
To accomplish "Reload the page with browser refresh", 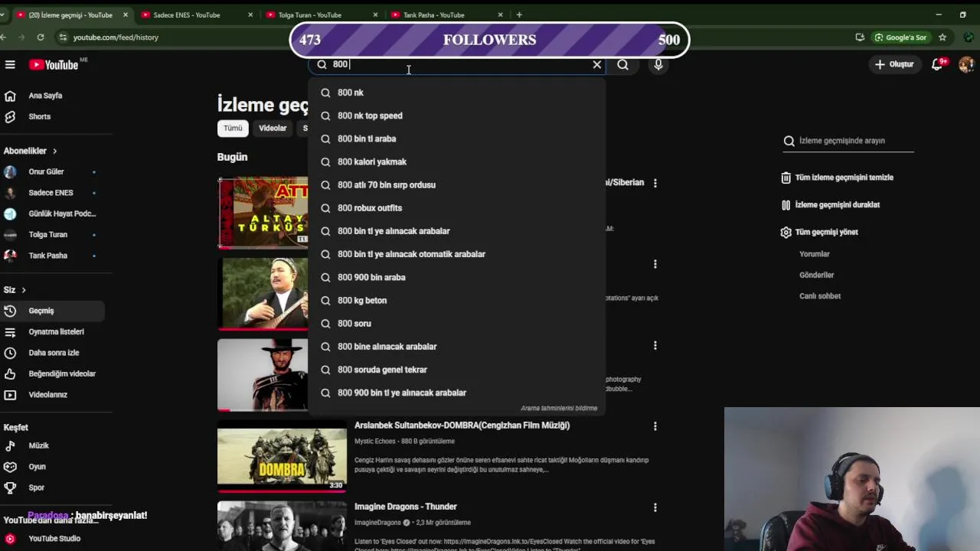I will point(41,37).
